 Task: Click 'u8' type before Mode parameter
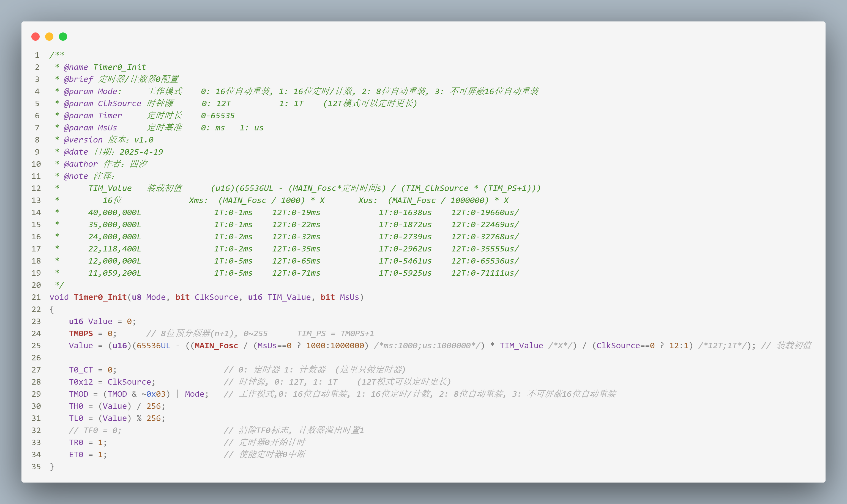pos(136,297)
